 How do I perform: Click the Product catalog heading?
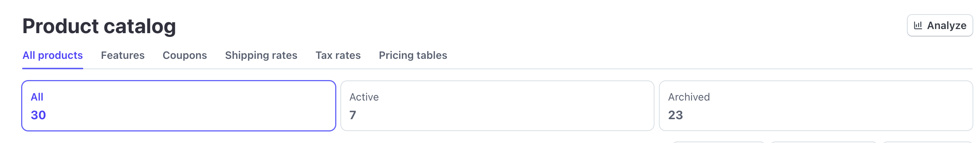(x=99, y=26)
